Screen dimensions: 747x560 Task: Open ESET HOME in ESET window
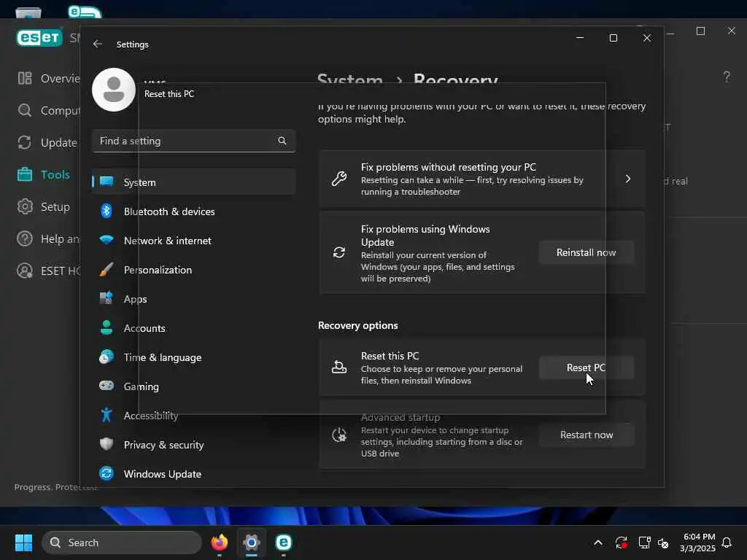pyautogui.click(x=47, y=271)
